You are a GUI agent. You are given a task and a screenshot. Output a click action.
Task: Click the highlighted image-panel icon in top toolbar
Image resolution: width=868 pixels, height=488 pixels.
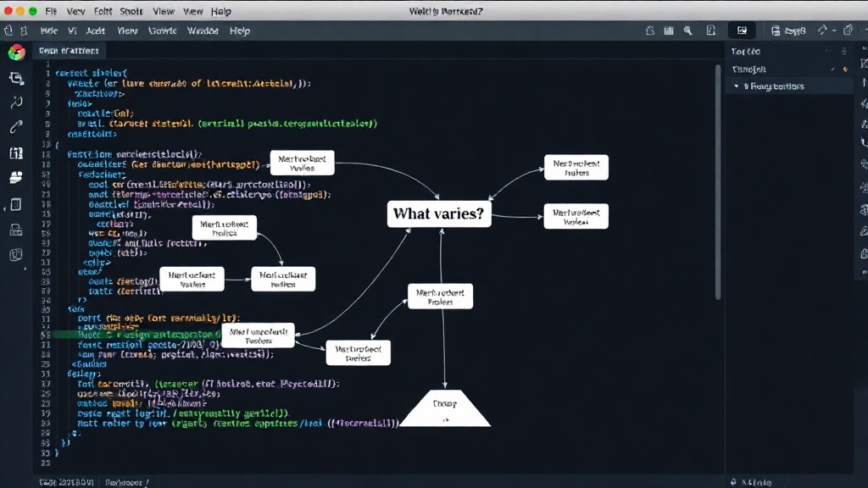pos(742,31)
